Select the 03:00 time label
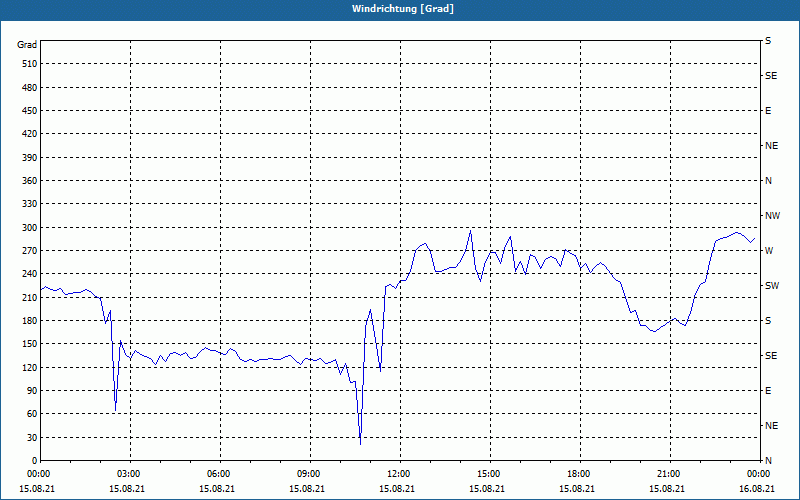The image size is (800, 500). click(x=129, y=474)
